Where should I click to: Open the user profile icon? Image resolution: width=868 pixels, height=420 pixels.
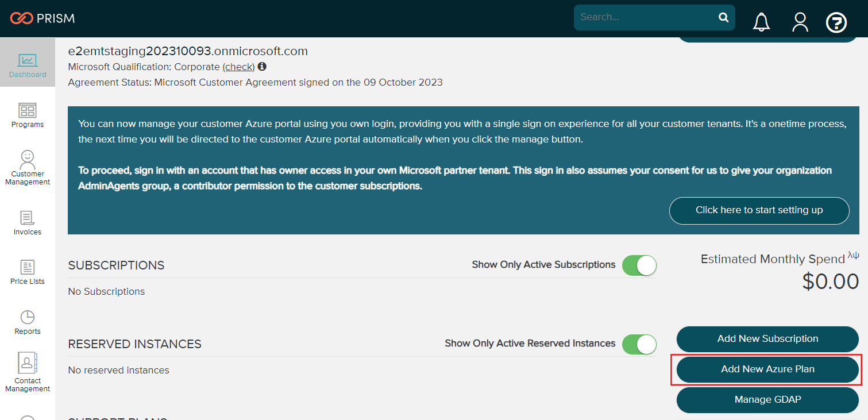tap(800, 22)
